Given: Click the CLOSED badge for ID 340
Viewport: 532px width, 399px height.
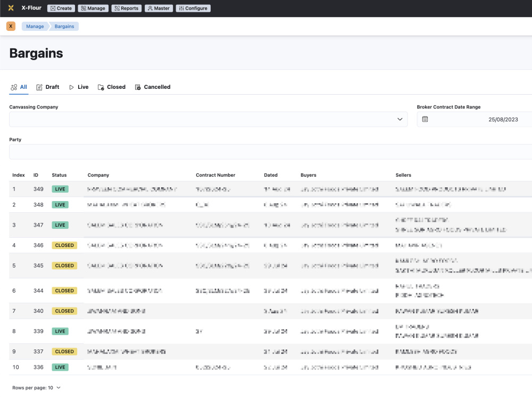Looking at the screenshot, I should pyautogui.click(x=64, y=311).
